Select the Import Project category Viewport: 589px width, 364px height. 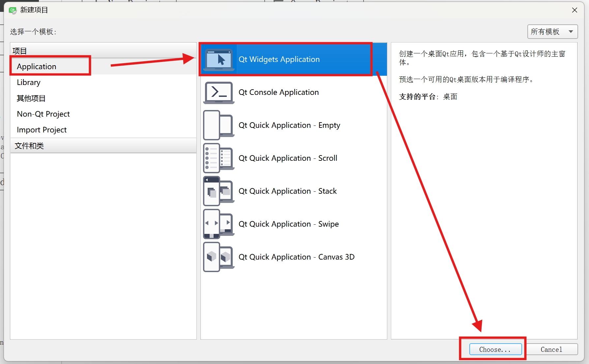103,130
